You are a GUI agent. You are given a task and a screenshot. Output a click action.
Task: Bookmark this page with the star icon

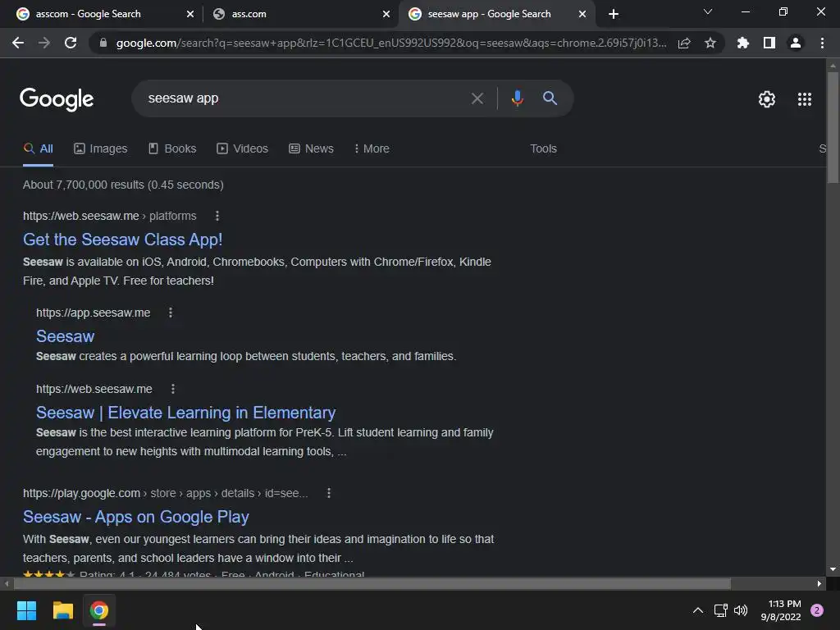(710, 43)
